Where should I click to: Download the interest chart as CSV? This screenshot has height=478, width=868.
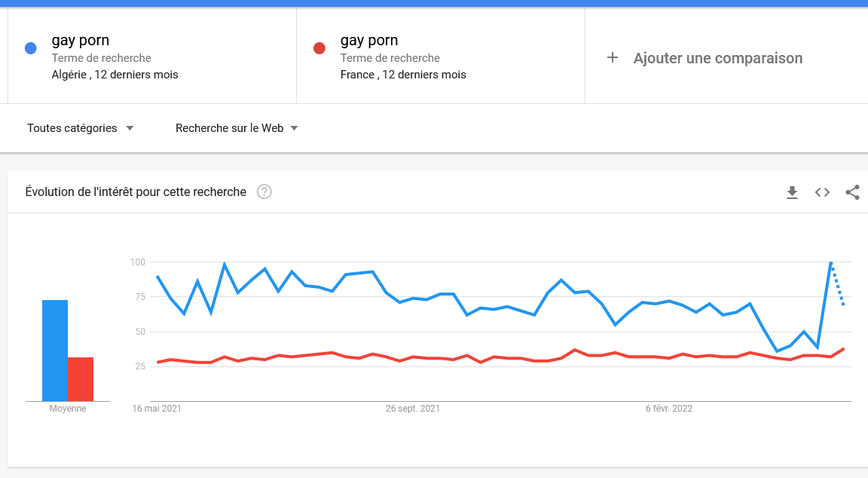pyautogui.click(x=792, y=192)
